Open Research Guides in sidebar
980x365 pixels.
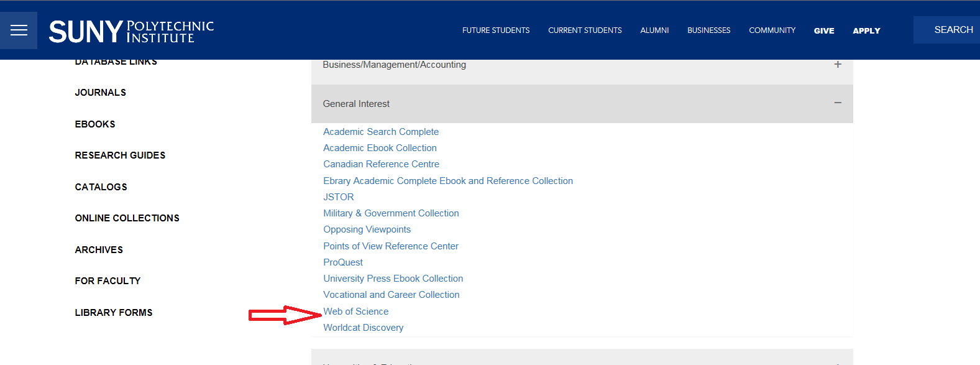pyautogui.click(x=120, y=155)
